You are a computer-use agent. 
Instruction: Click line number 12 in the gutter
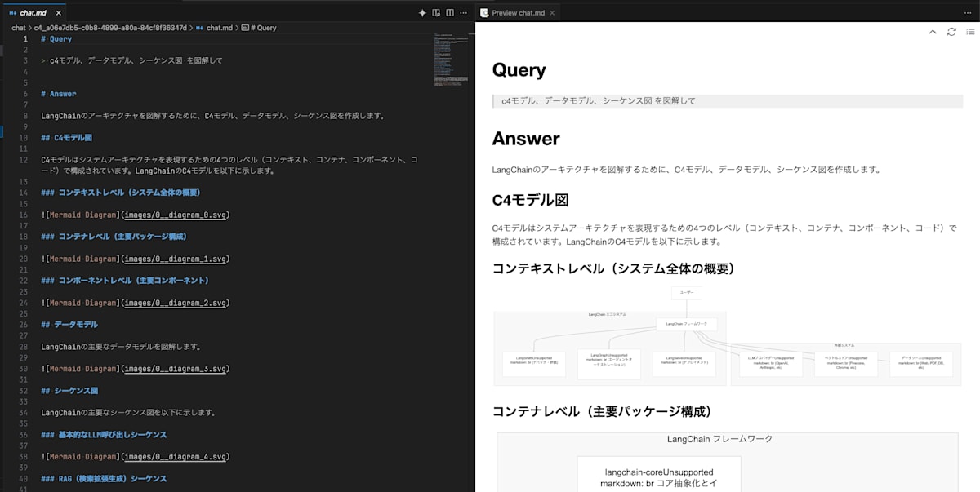[24, 160]
